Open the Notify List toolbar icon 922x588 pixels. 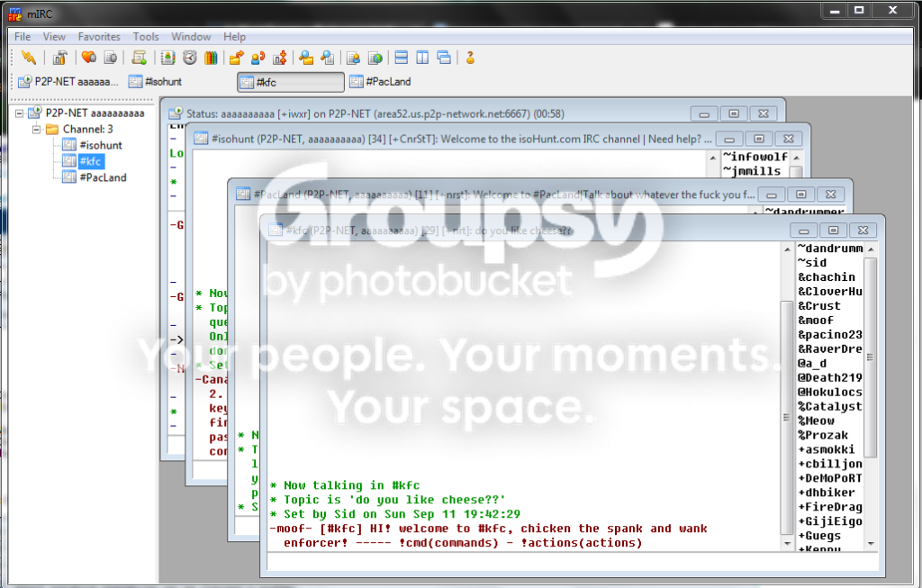353,58
